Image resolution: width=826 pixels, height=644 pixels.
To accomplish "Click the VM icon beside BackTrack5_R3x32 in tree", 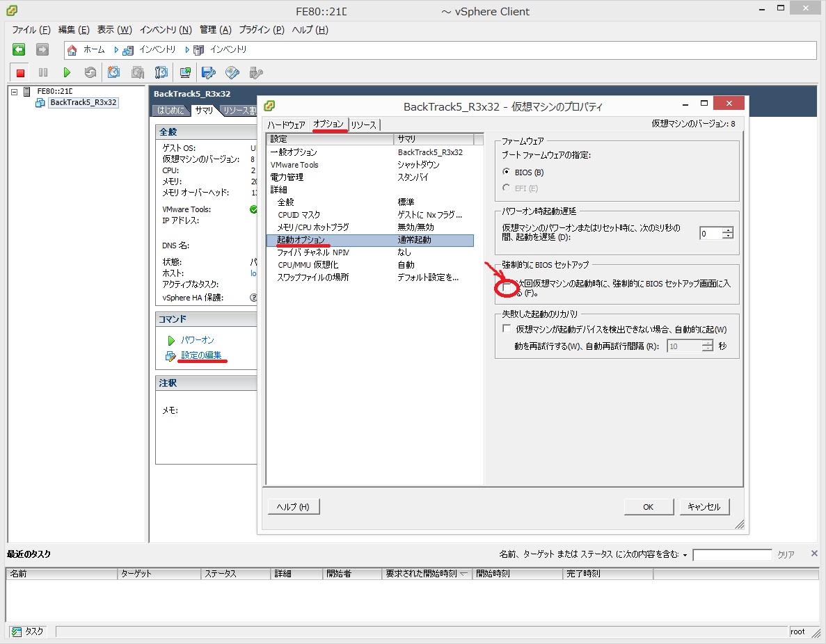I will [x=40, y=103].
